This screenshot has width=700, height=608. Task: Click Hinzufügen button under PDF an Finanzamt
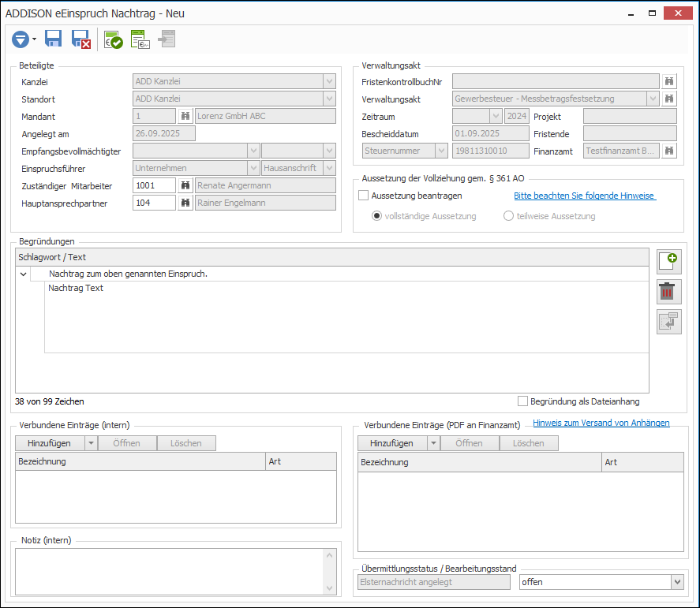point(392,443)
